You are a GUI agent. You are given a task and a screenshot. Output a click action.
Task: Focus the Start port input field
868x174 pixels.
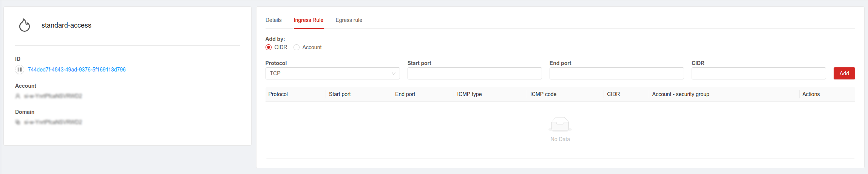click(x=474, y=73)
